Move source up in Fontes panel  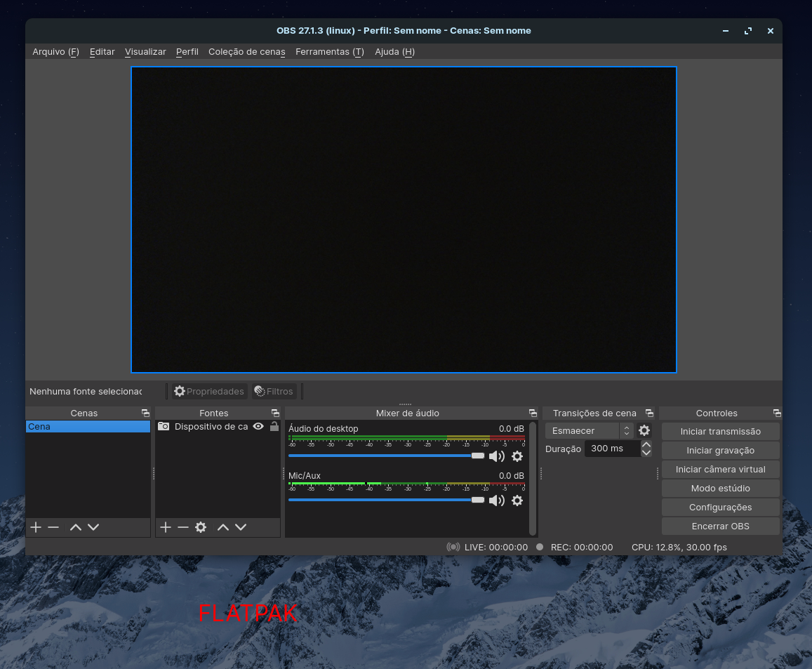pyautogui.click(x=223, y=527)
